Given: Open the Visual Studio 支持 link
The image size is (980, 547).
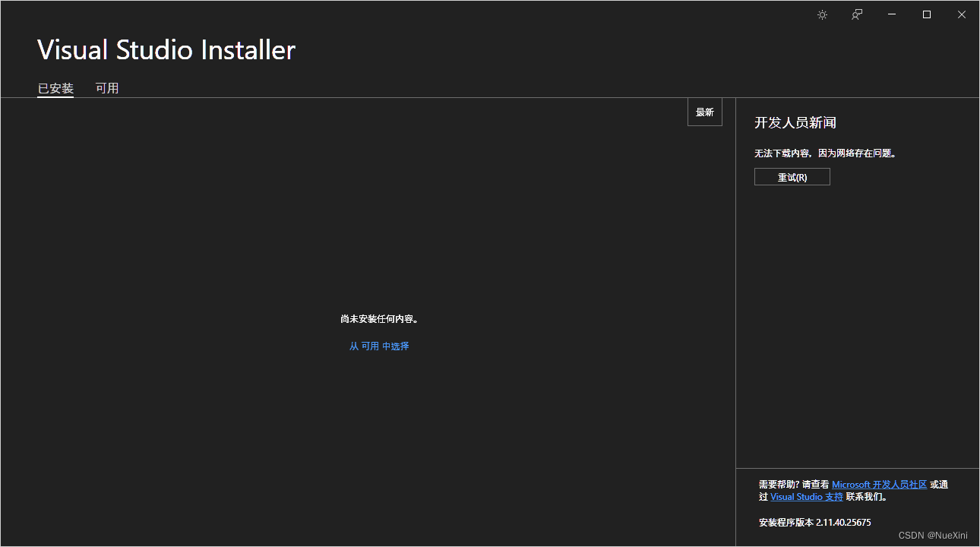Looking at the screenshot, I should tap(807, 497).
